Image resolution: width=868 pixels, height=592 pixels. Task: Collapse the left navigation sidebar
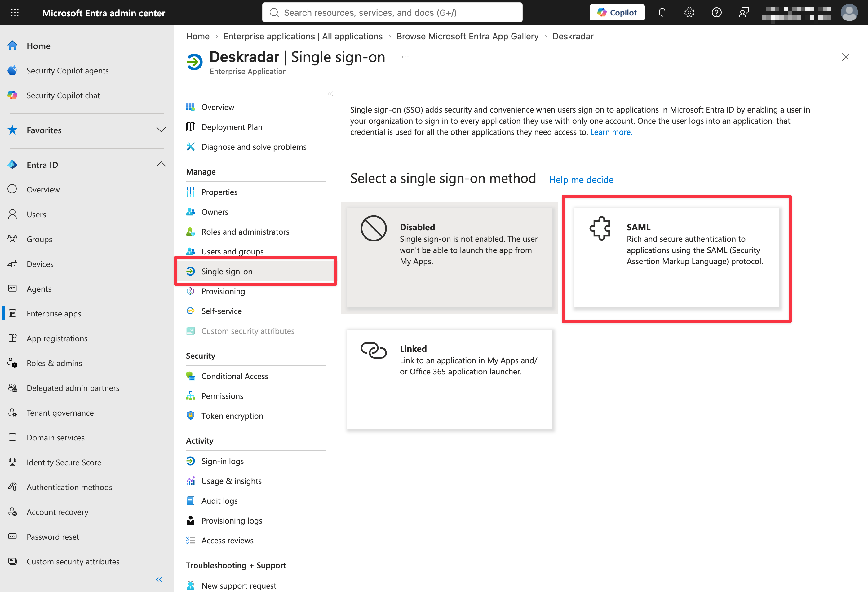click(x=159, y=579)
